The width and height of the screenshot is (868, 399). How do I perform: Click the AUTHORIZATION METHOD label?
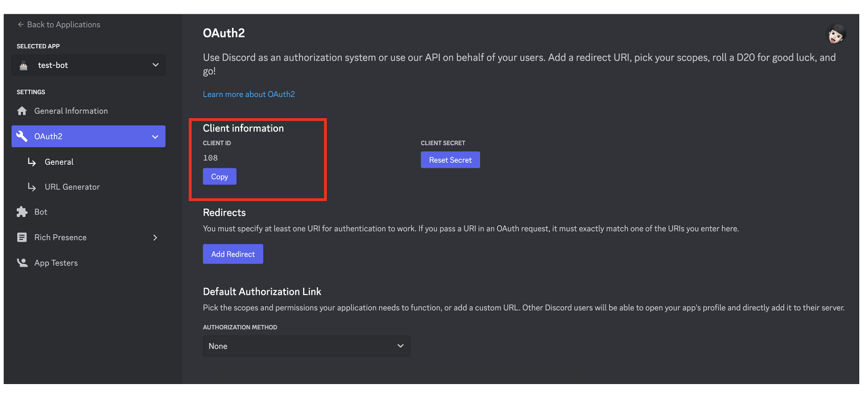240,327
